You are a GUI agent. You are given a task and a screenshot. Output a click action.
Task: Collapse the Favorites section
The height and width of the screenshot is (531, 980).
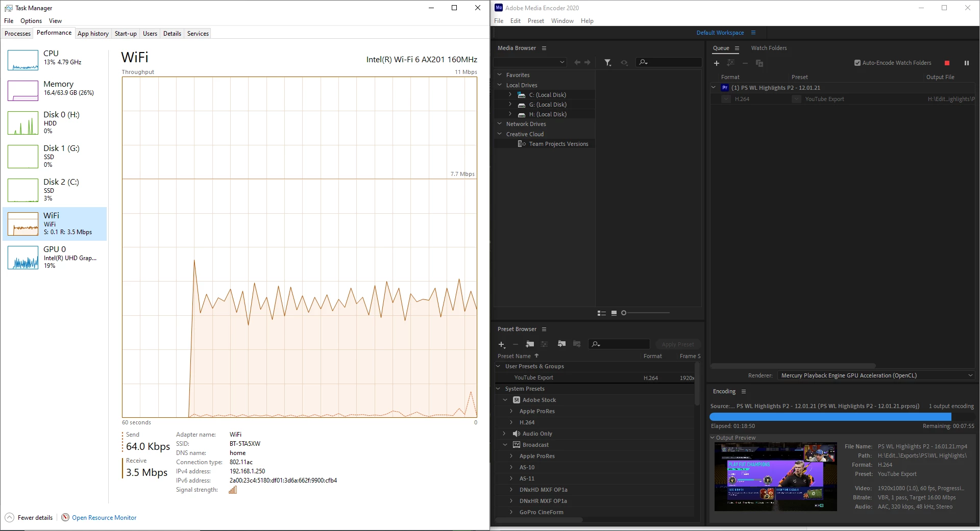pos(500,74)
